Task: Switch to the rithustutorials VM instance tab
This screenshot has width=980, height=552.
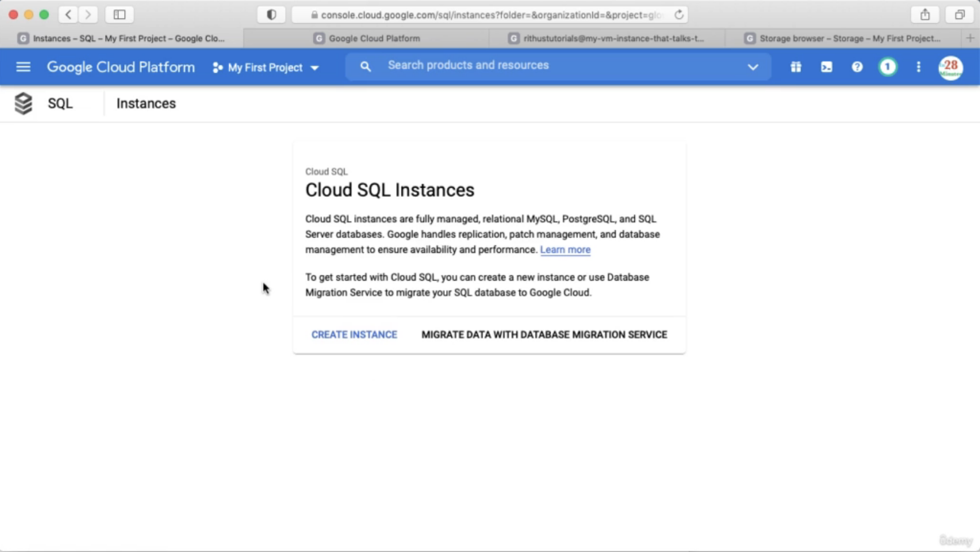Action: pos(607,38)
